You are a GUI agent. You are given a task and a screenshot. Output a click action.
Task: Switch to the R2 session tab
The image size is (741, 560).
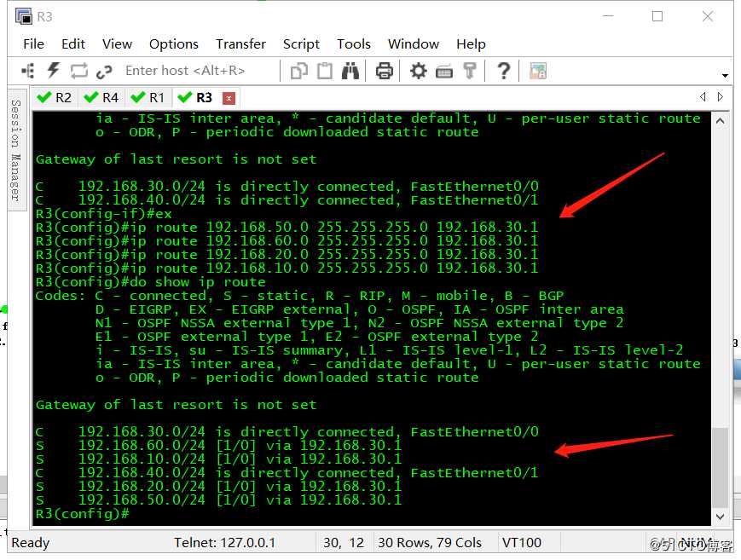[55, 98]
